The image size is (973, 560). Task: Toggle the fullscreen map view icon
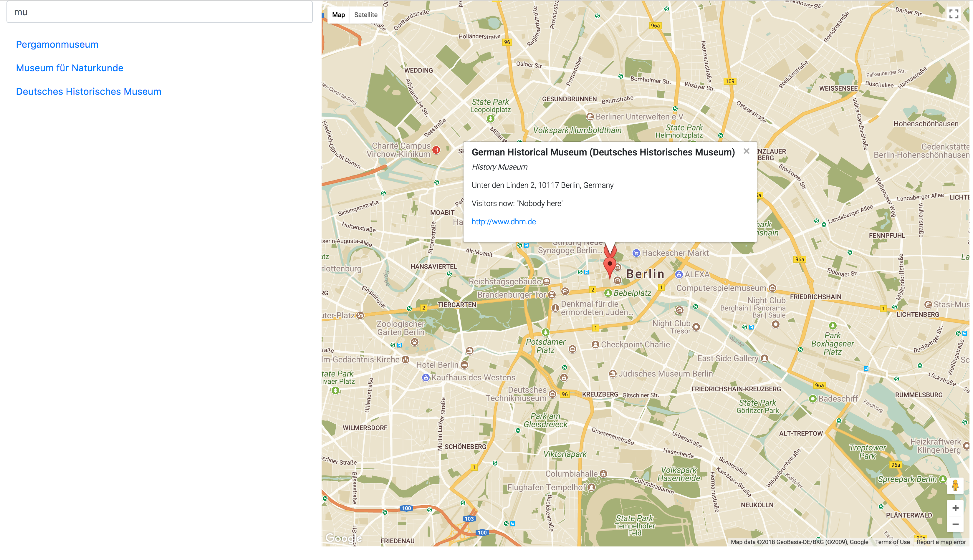coord(953,14)
